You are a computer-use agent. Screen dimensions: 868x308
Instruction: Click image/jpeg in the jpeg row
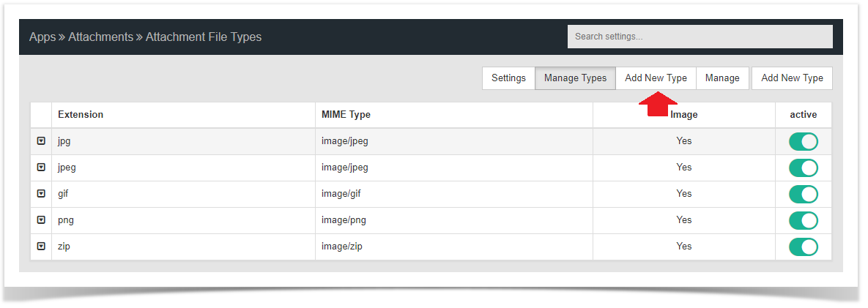344,167
